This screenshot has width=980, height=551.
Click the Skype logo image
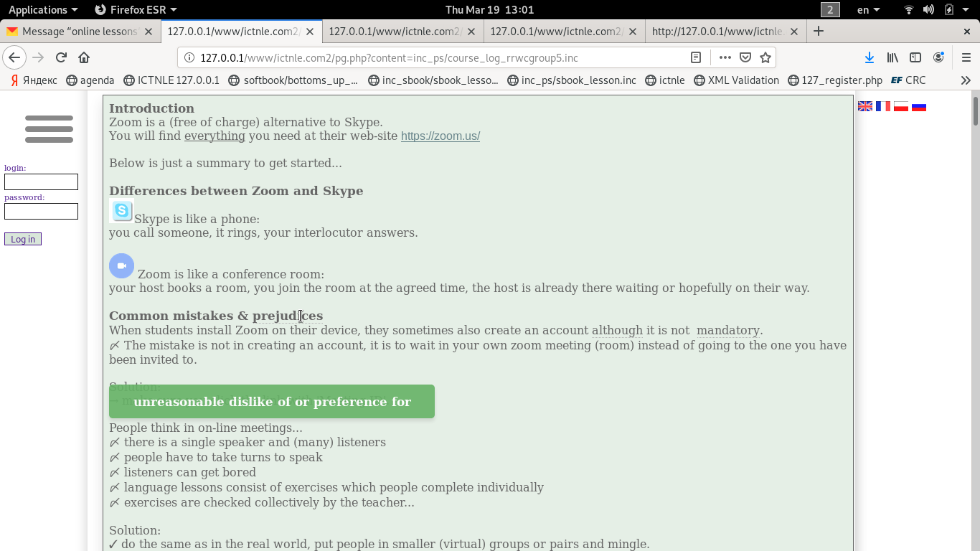121,211
